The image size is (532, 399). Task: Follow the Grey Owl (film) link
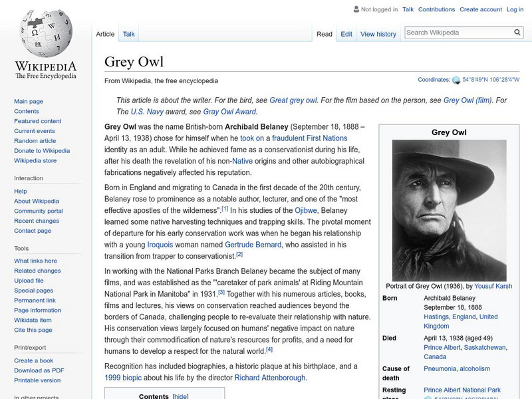click(467, 100)
